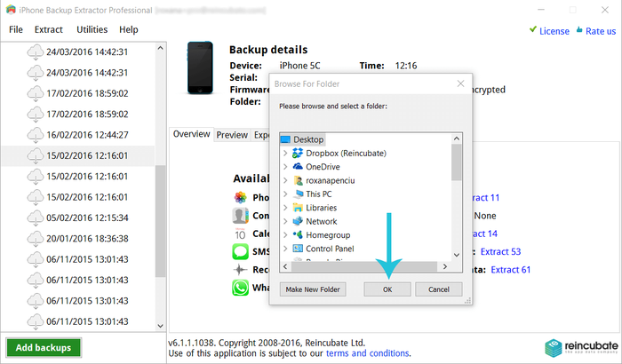The image size is (622, 364).
Task: Click the Reincubate logo
Action: (x=581, y=348)
